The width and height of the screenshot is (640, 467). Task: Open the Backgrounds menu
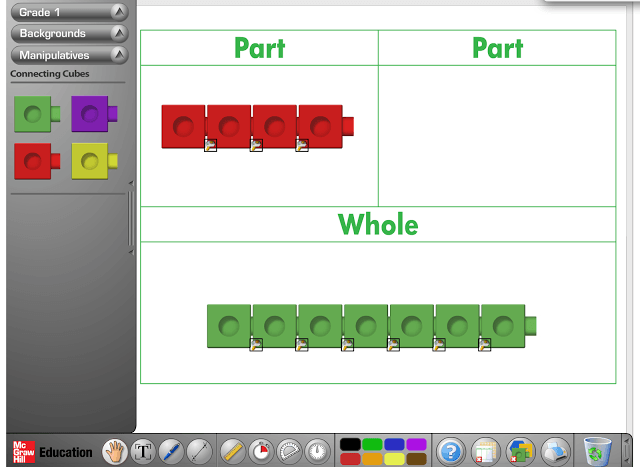69,33
